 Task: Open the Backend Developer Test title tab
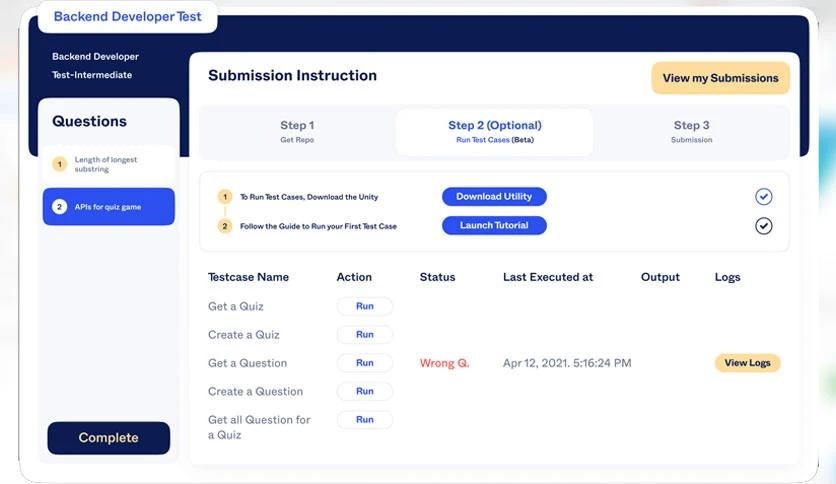click(x=127, y=17)
